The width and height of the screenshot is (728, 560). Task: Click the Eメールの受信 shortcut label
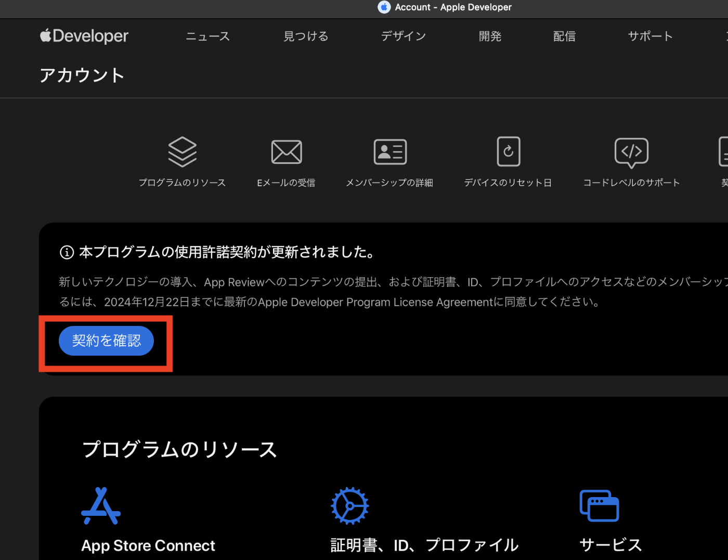[287, 183]
